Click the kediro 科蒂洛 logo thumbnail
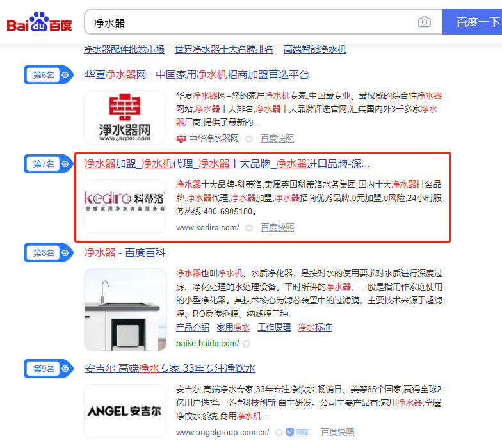Image resolution: width=502 pixels, height=448 pixels. (x=125, y=206)
